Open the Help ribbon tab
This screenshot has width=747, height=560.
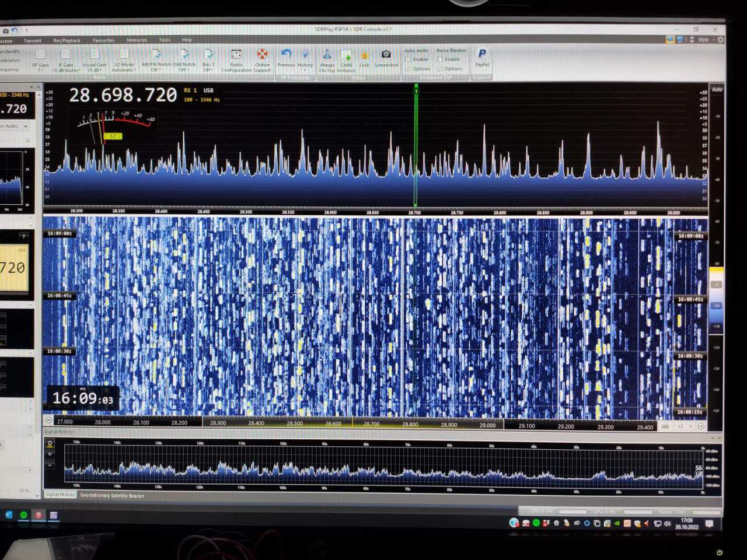coord(187,40)
